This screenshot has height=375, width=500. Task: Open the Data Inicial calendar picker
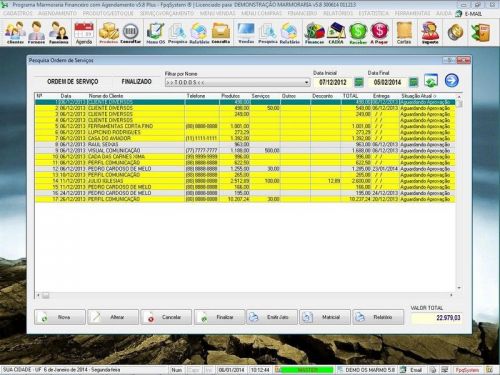[x=359, y=82]
